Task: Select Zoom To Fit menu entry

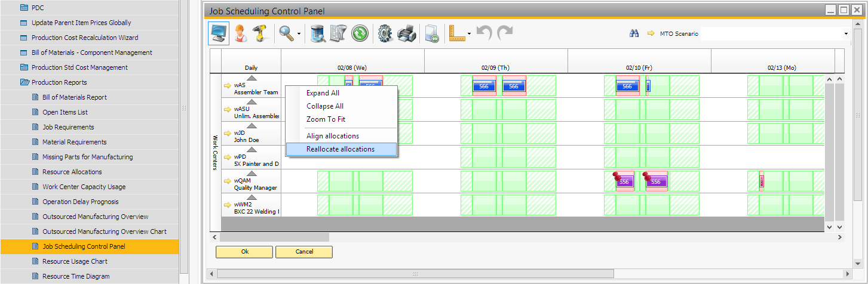Action: (x=326, y=119)
